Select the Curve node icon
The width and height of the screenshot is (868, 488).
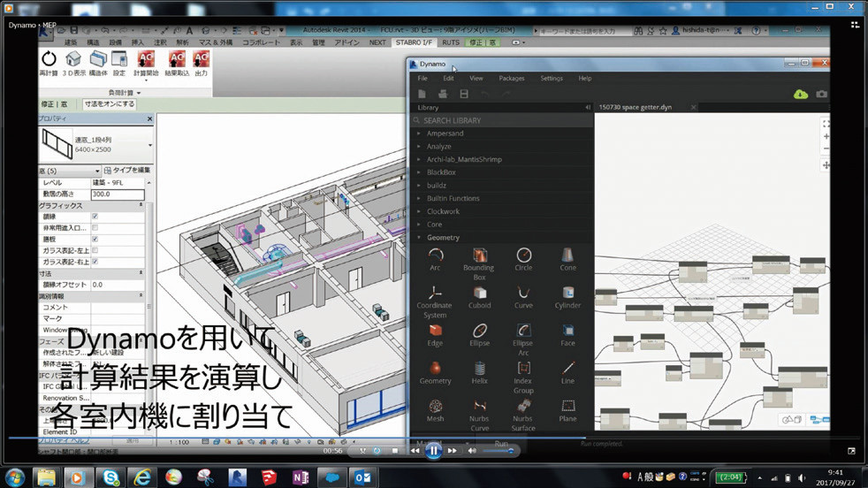click(x=523, y=293)
